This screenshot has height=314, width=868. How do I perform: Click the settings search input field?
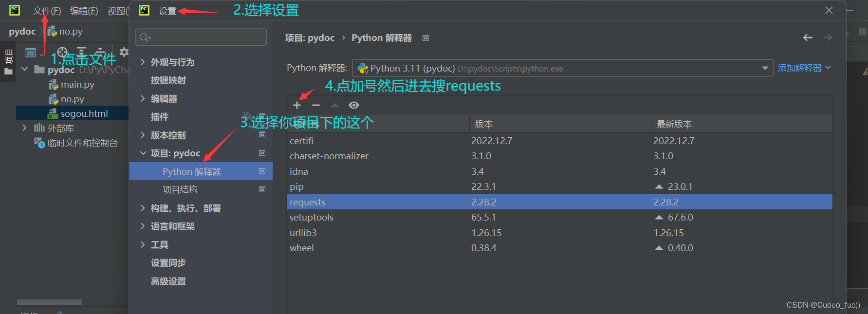coord(201,37)
